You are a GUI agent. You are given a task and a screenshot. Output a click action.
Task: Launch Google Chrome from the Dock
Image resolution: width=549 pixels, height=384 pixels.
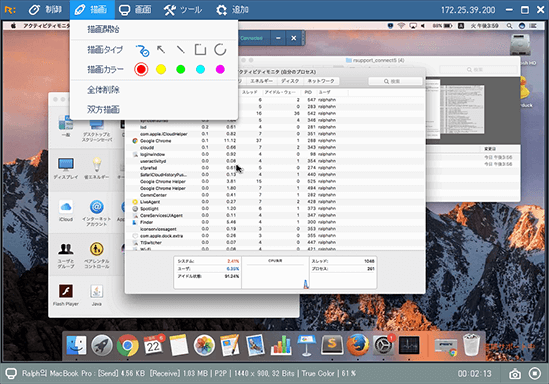pyautogui.click(x=127, y=345)
